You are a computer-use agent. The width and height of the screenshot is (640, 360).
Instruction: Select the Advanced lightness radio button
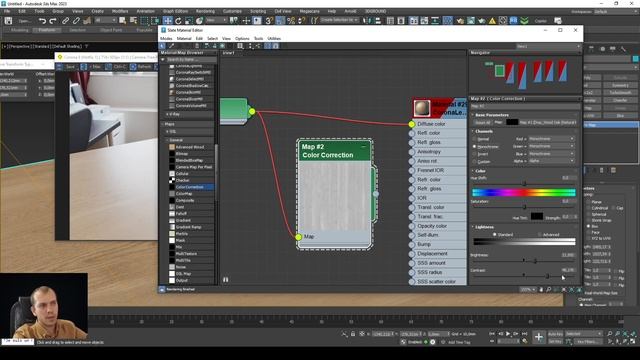pyautogui.click(x=540, y=235)
